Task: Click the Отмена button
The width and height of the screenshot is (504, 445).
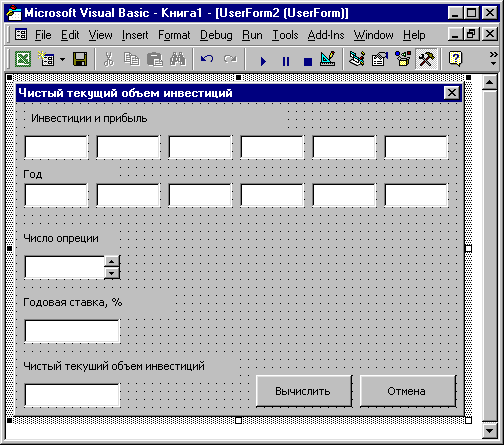Action: coord(408,391)
